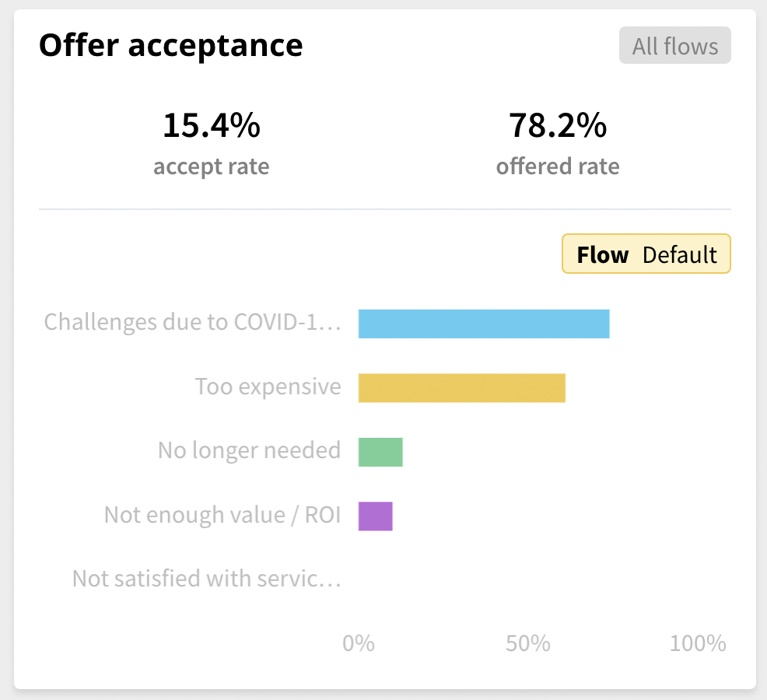
Task: Click the word Default in the Flow tag
Action: [679, 255]
